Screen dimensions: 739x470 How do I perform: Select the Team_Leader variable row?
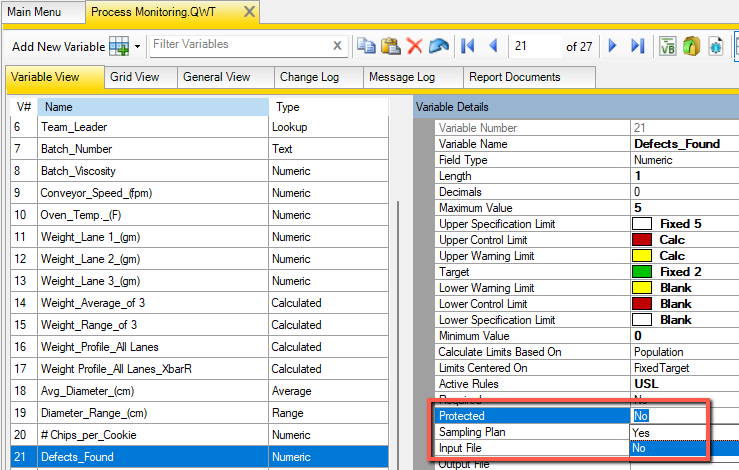point(199,127)
